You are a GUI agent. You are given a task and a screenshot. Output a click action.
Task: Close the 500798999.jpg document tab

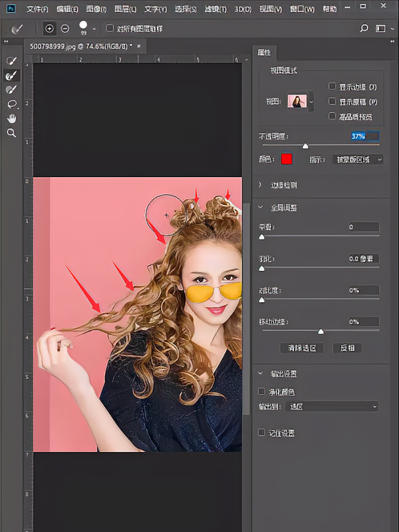tap(138, 46)
